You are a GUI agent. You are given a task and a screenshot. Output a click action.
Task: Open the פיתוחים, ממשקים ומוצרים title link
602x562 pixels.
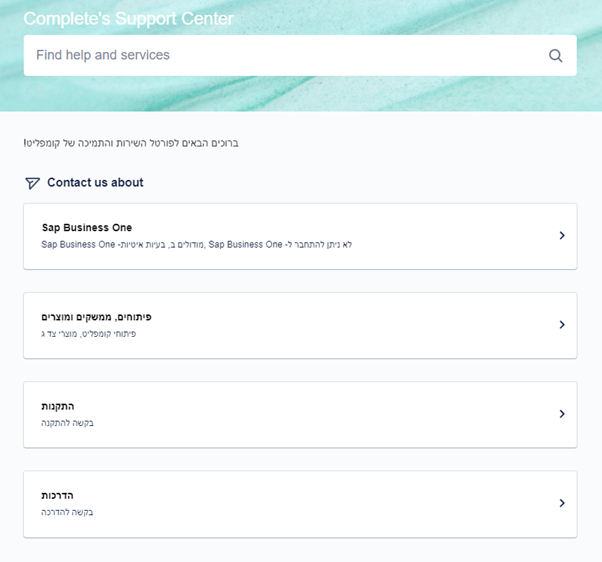pos(97,317)
